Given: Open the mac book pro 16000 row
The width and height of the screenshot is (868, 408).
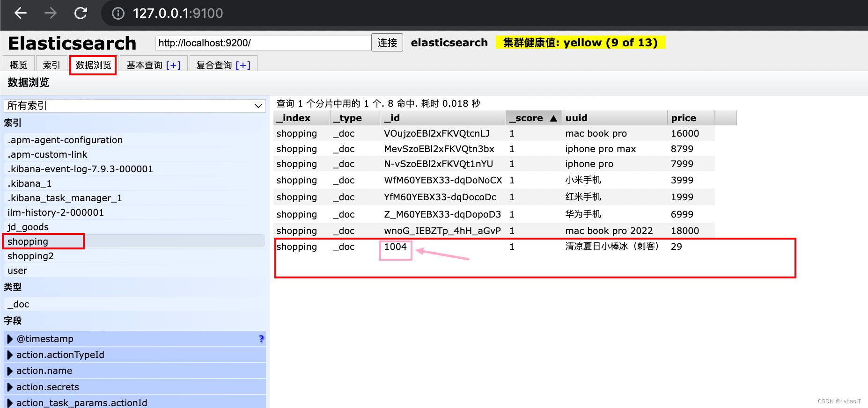Looking at the screenshot, I should tap(494, 133).
